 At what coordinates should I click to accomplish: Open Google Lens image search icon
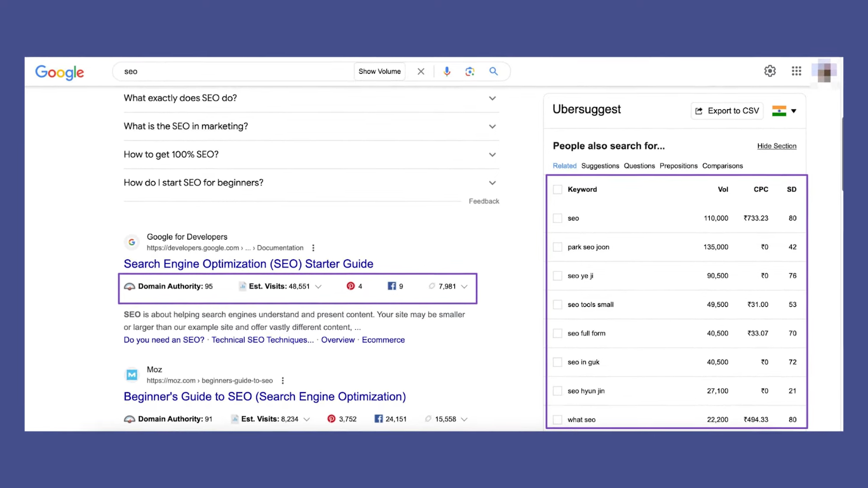(470, 72)
